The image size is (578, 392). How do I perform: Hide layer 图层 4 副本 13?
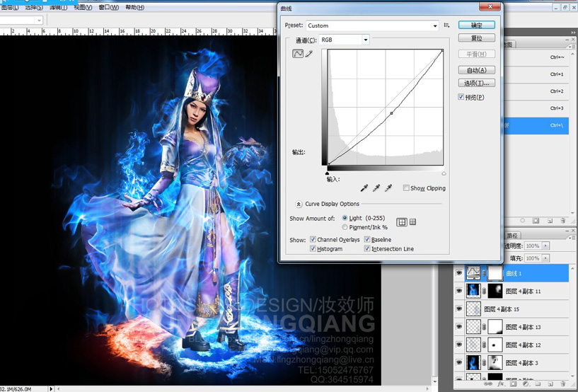click(459, 327)
